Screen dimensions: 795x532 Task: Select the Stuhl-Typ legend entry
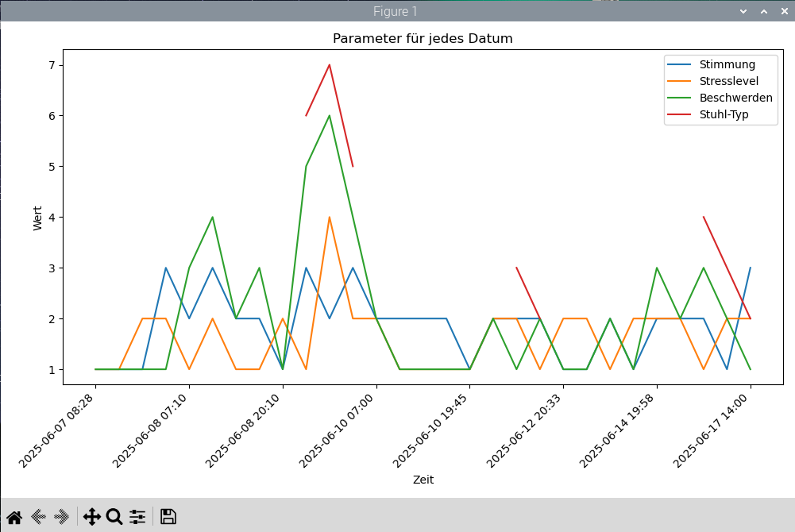(724, 114)
